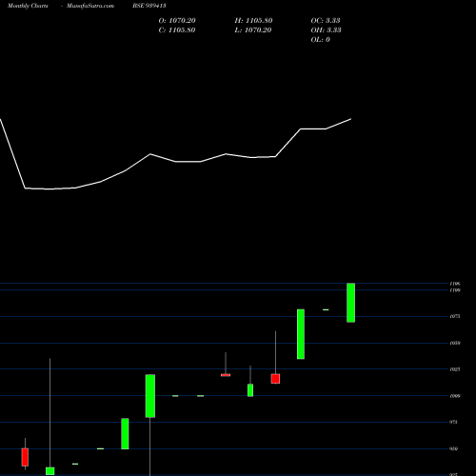This screenshot has width=476, height=476.
Task: Click the open value 'O: 1070.20'
Action: click(x=177, y=21)
